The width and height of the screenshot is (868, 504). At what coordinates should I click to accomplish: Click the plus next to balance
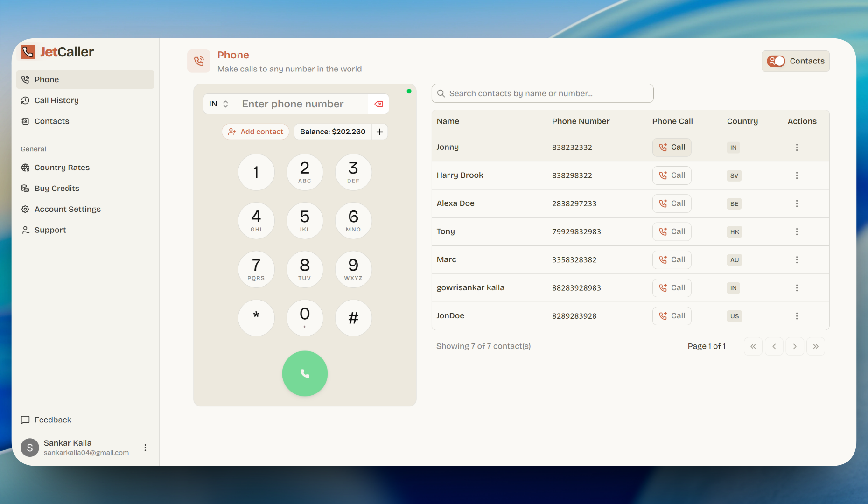tap(379, 132)
